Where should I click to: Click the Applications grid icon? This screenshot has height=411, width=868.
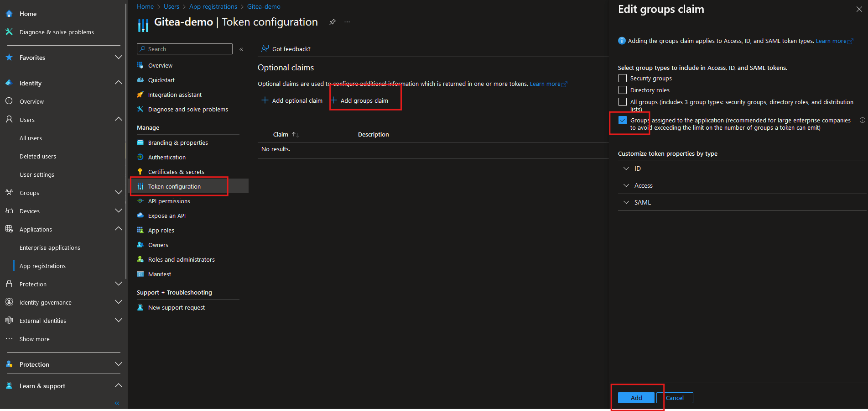9,229
